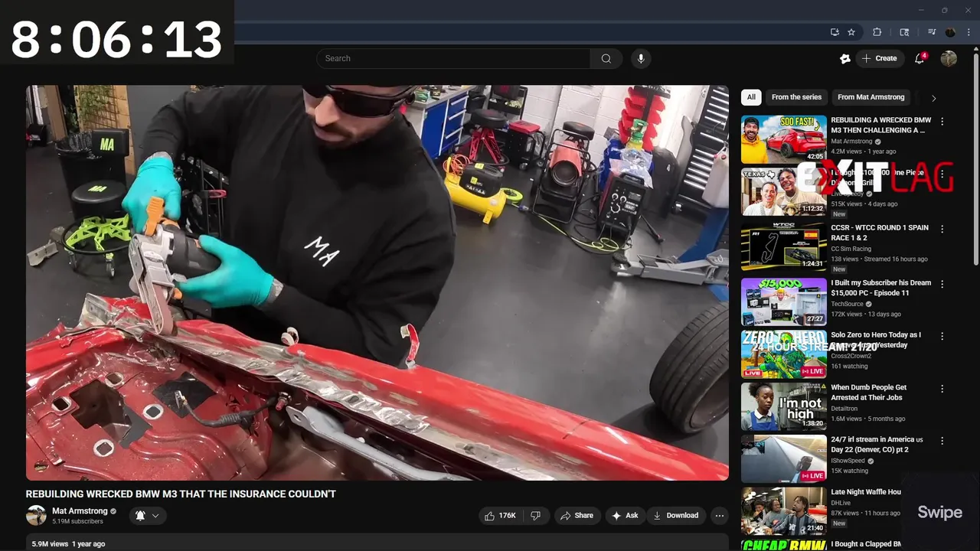This screenshot has width=980, height=551.
Task: Open menu for Rebuilding A Wrecked BMW video
Action: coord(942,122)
